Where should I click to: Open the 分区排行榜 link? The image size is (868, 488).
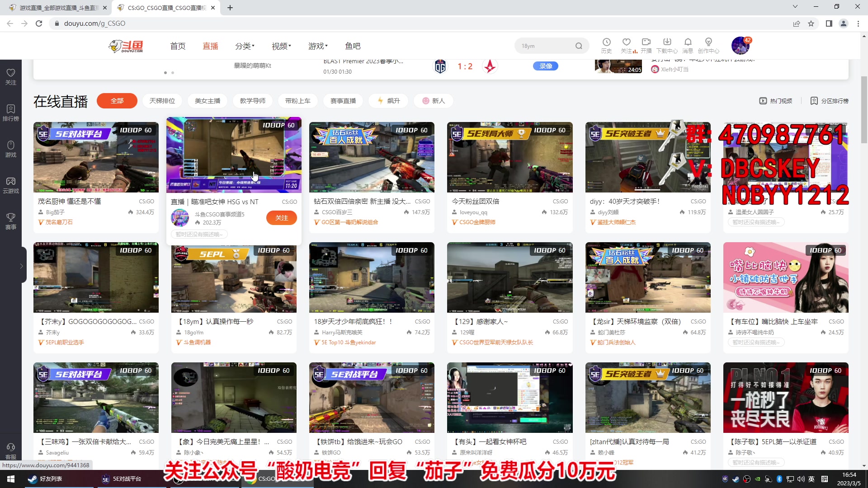(829, 101)
